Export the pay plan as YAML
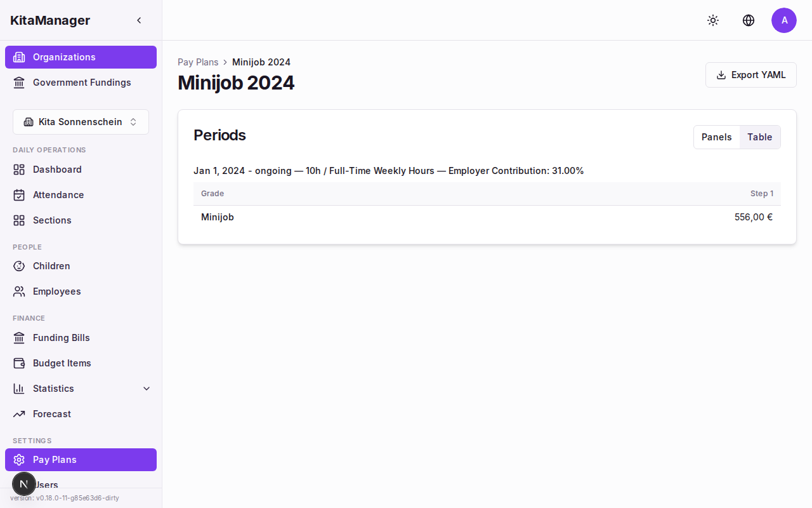The image size is (812, 508). pyautogui.click(x=750, y=75)
